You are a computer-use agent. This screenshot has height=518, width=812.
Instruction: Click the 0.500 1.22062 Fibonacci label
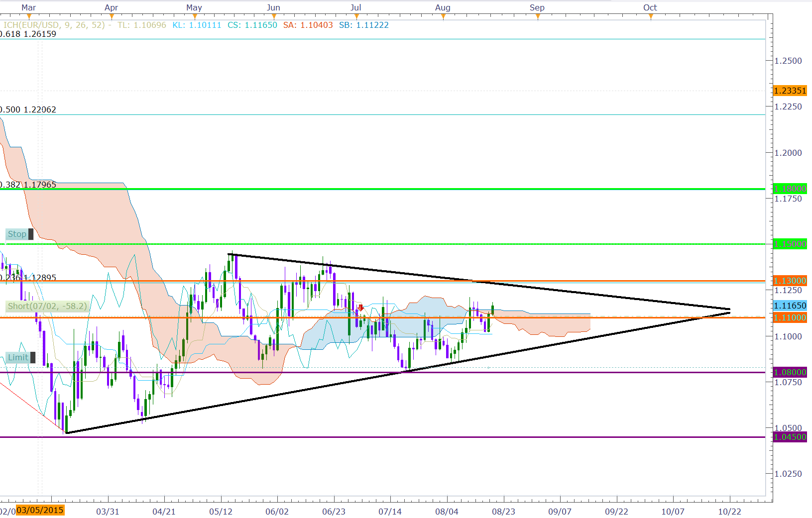(28, 109)
